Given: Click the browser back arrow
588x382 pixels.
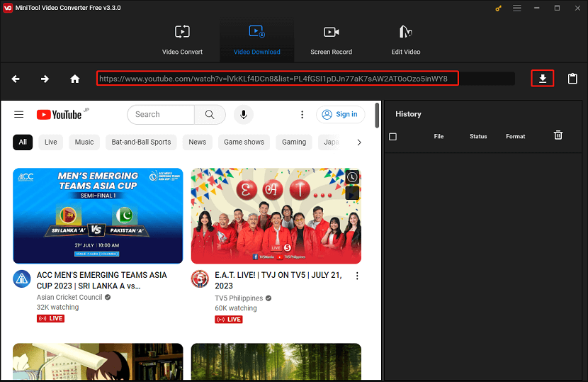Looking at the screenshot, I should point(16,79).
